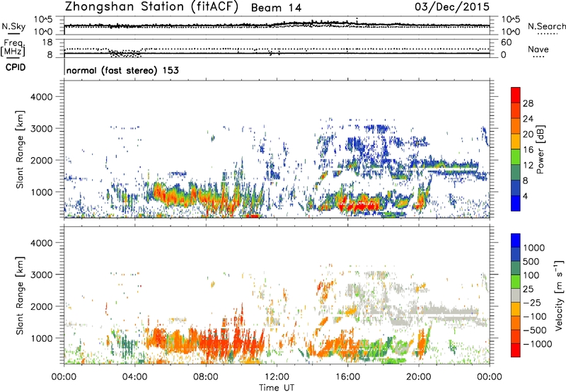Click the red swatch of the power colorbar

(516, 96)
